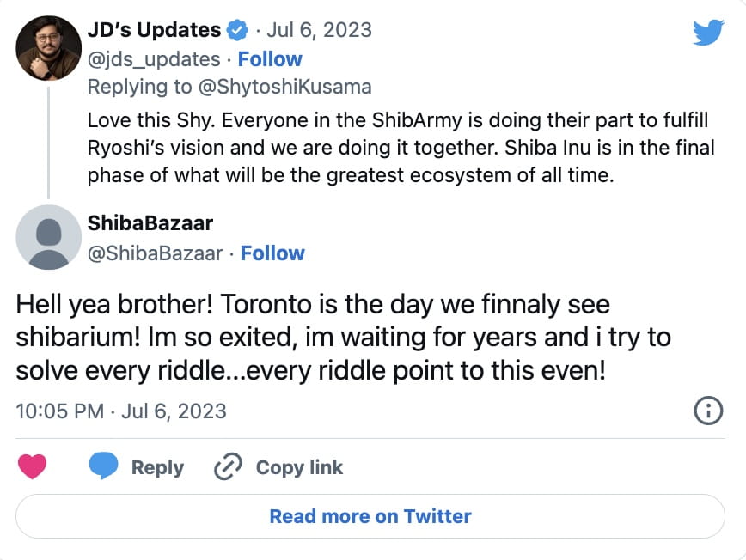
Task: Click the verified badge next to JD's Updates
Action: [x=235, y=30]
